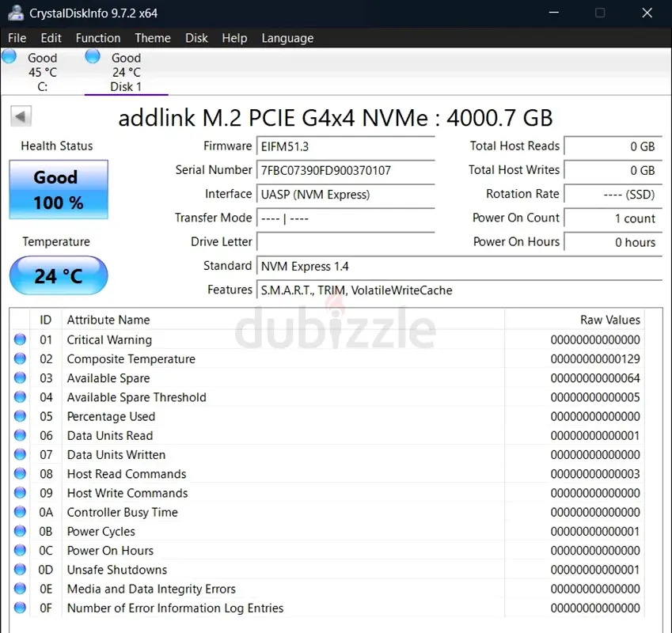Click the status circle for Disk 1
The width and height of the screenshot is (672, 633).
tap(93, 56)
